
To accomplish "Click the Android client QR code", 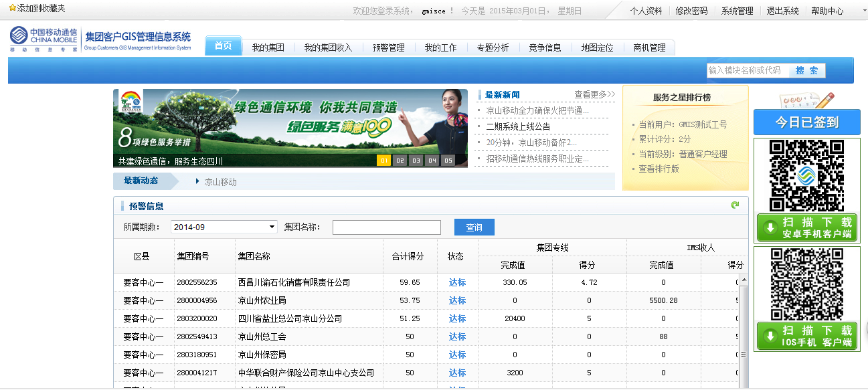I will click(x=806, y=176).
